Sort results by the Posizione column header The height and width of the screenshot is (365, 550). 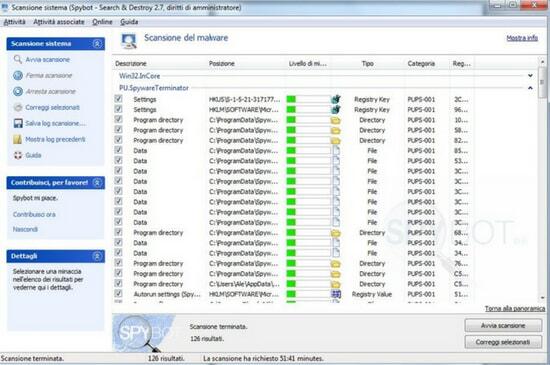click(x=221, y=63)
